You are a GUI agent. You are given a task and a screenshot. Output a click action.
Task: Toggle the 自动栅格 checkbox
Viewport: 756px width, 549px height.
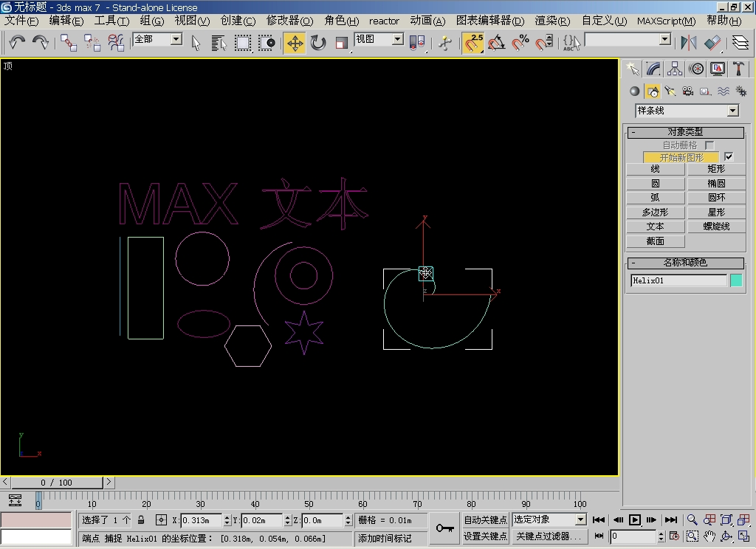(x=709, y=145)
